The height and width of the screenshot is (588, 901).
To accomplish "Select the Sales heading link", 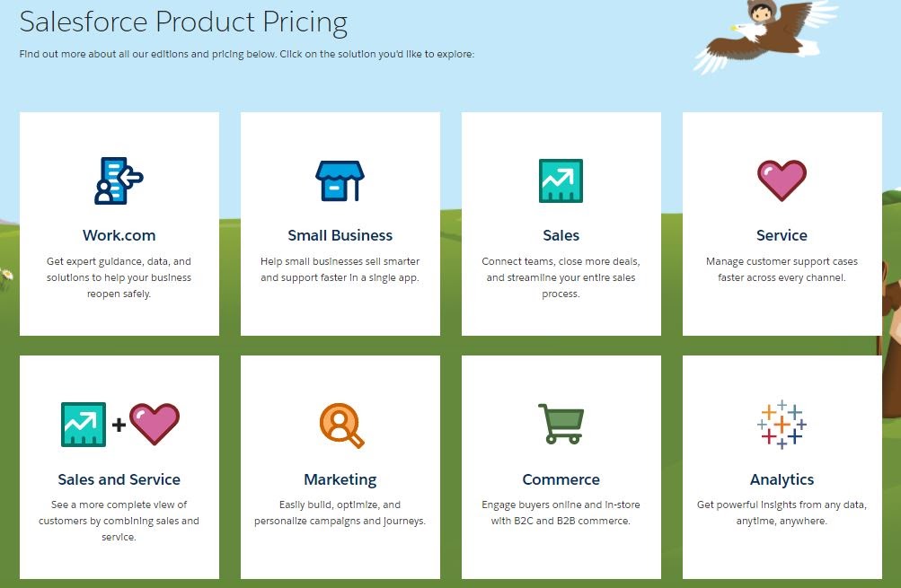I will pos(561,235).
